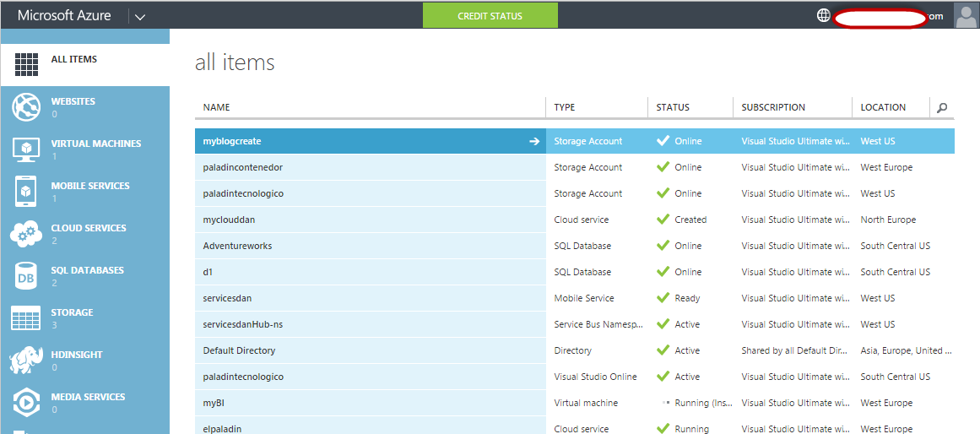The image size is (980, 434).
Task: Click the Mobile Services phone icon
Action: (27, 192)
